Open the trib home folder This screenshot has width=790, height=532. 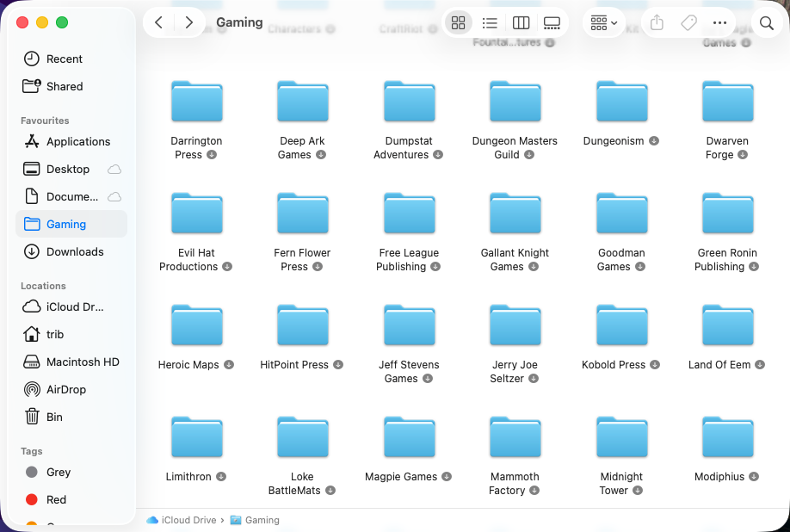tap(71, 334)
